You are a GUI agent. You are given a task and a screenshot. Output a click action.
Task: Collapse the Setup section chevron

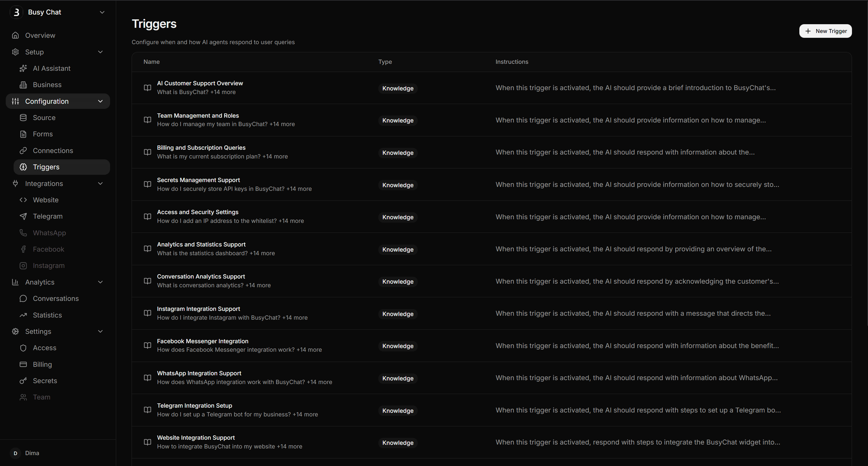[100, 52]
